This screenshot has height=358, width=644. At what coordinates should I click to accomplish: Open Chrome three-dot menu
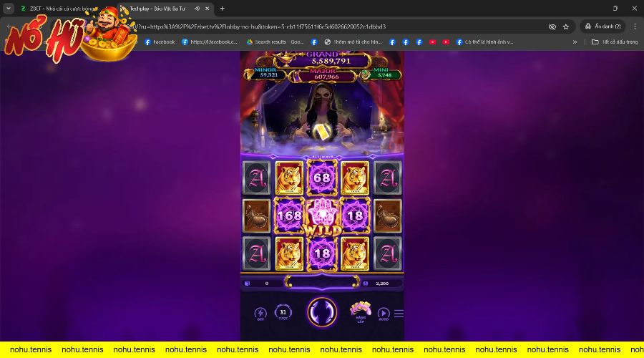pyautogui.click(x=634, y=26)
